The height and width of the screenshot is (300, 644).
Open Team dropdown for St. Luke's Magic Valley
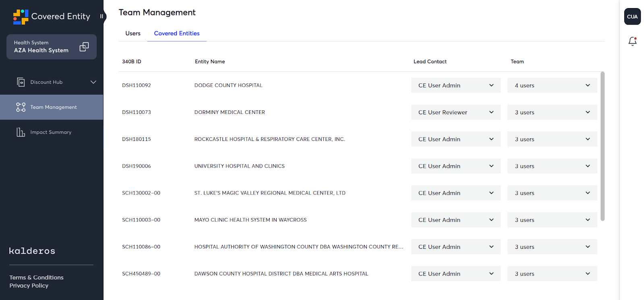pos(552,193)
